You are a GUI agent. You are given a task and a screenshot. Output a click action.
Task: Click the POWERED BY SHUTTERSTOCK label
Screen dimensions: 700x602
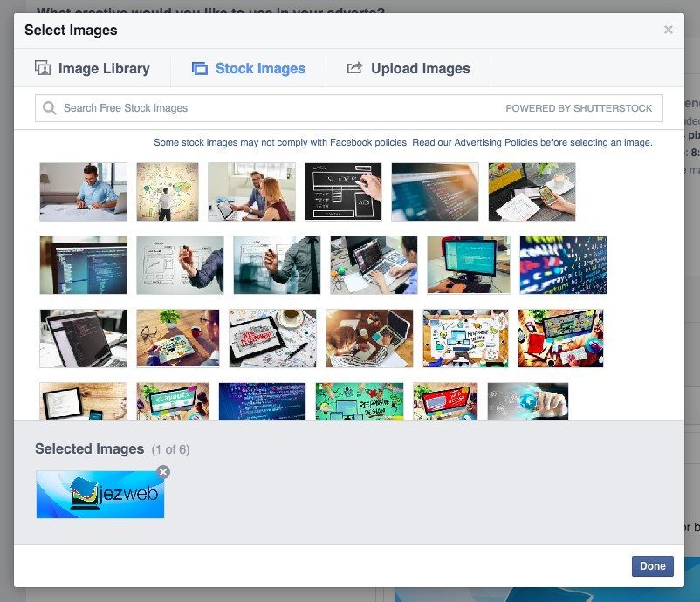(x=579, y=107)
